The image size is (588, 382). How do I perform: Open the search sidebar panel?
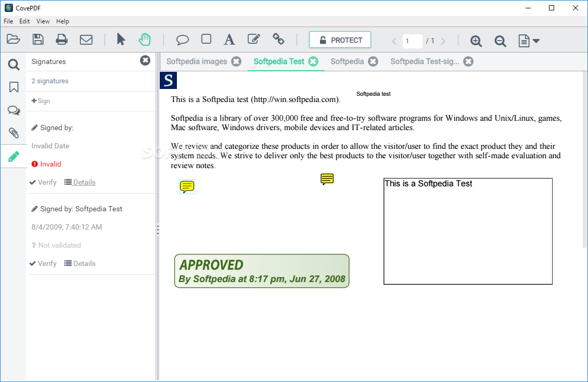(x=14, y=65)
